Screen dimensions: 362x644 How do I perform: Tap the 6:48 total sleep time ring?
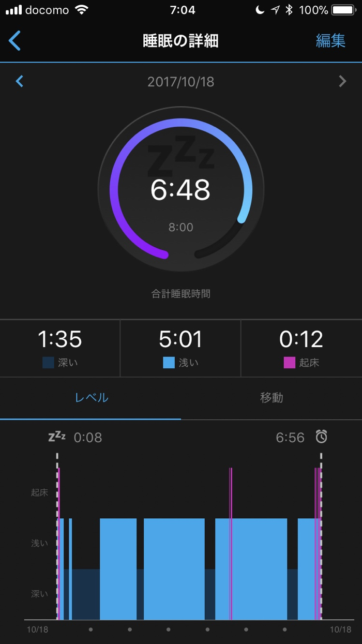pos(180,190)
